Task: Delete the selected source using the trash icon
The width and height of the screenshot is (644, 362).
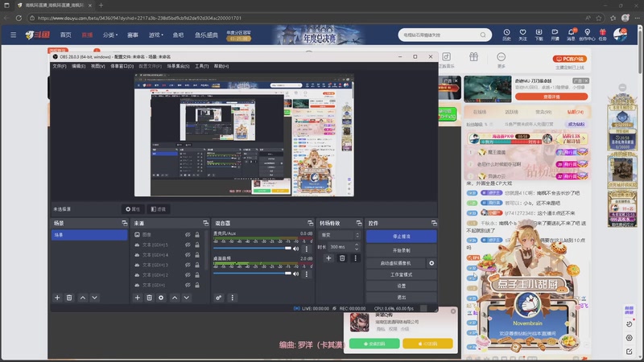Action: pyautogui.click(x=150, y=298)
